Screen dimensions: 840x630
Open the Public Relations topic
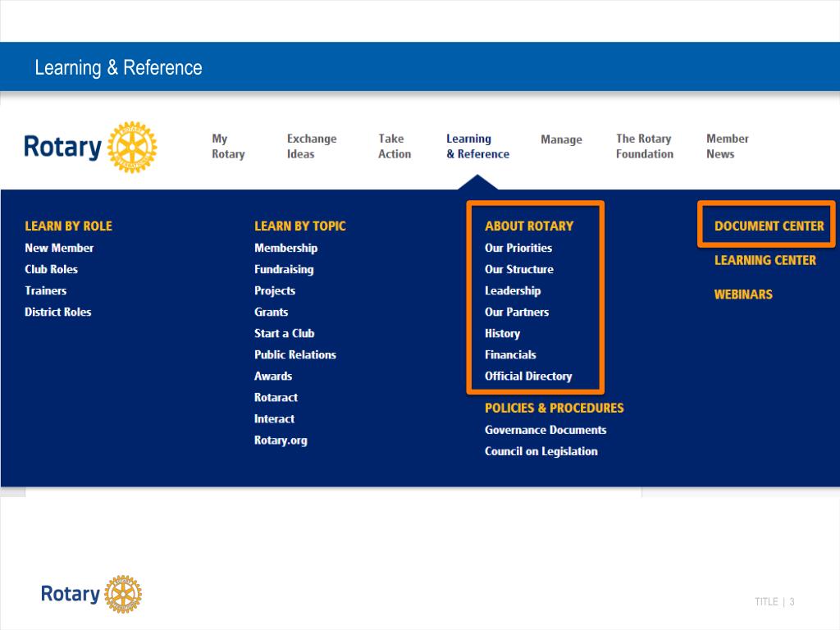(295, 355)
